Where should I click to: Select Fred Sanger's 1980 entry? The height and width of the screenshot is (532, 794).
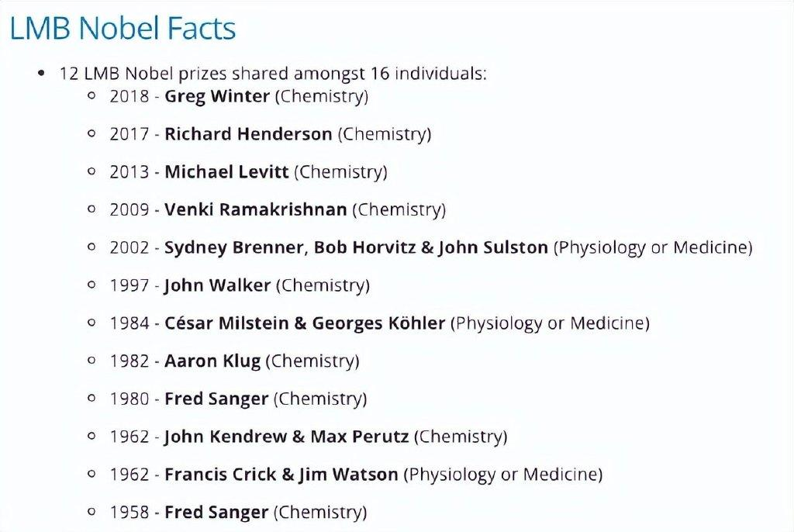pos(238,399)
